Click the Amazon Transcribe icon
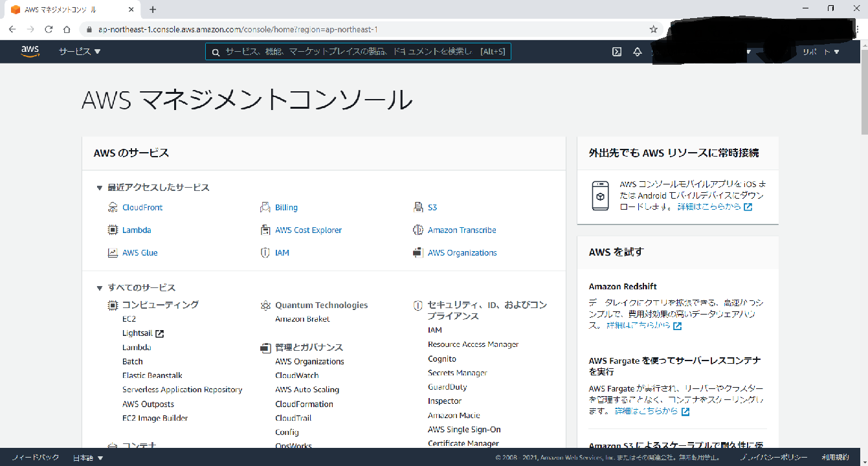 pyautogui.click(x=418, y=230)
